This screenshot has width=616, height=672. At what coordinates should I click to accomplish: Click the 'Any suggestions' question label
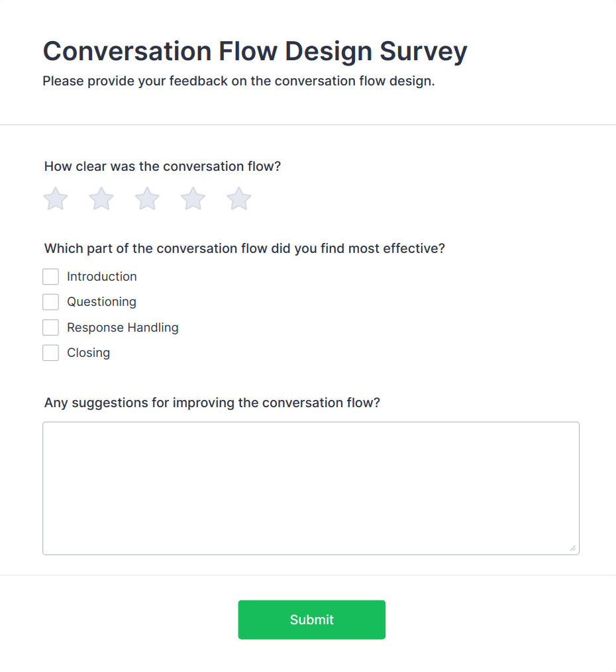212,403
